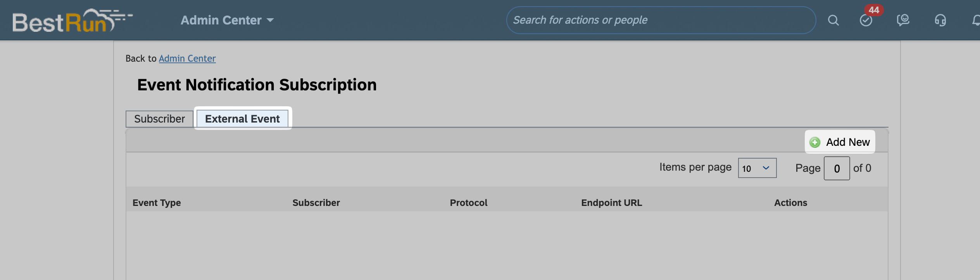Image resolution: width=980 pixels, height=280 pixels.
Task: Click the Add New button label
Action: 848,142
